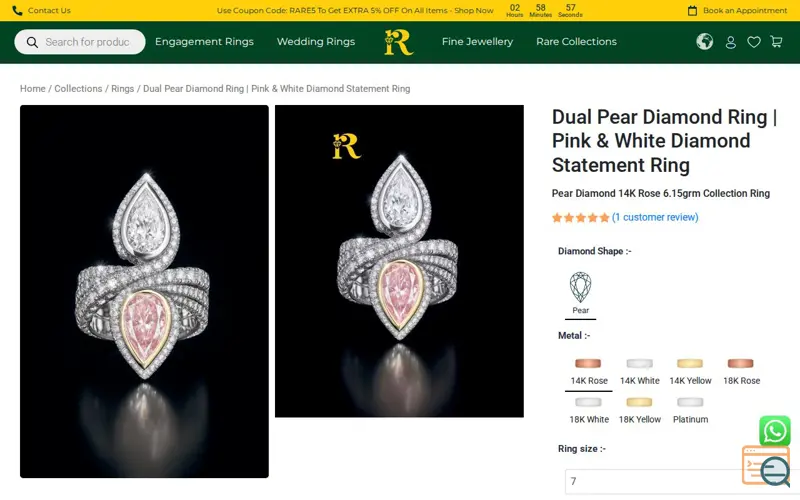
Task: Expand the Engagement Rings menu
Action: [204, 42]
